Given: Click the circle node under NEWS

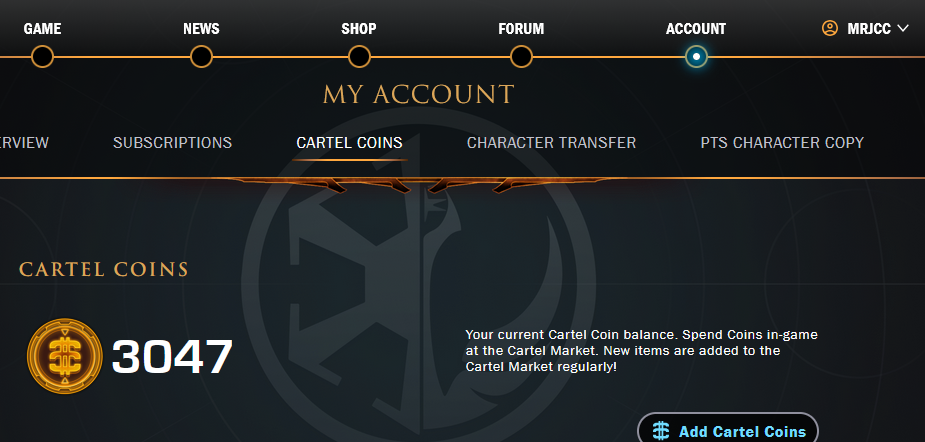Looking at the screenshot, I should 201,57.
